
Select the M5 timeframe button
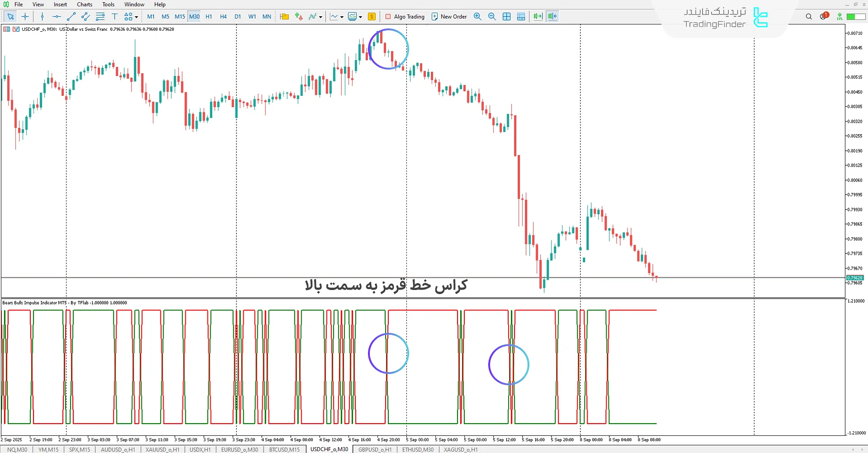[x=165, y=16]
